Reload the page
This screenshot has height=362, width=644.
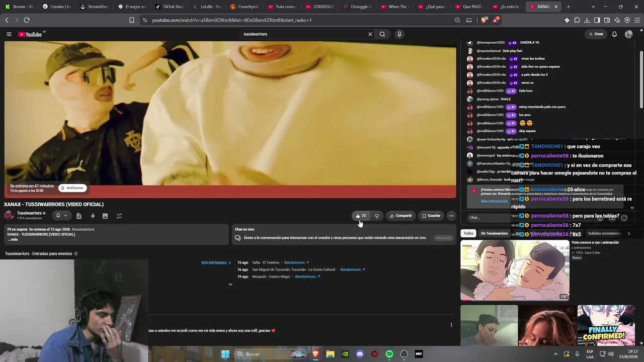(x=27, y=20)
